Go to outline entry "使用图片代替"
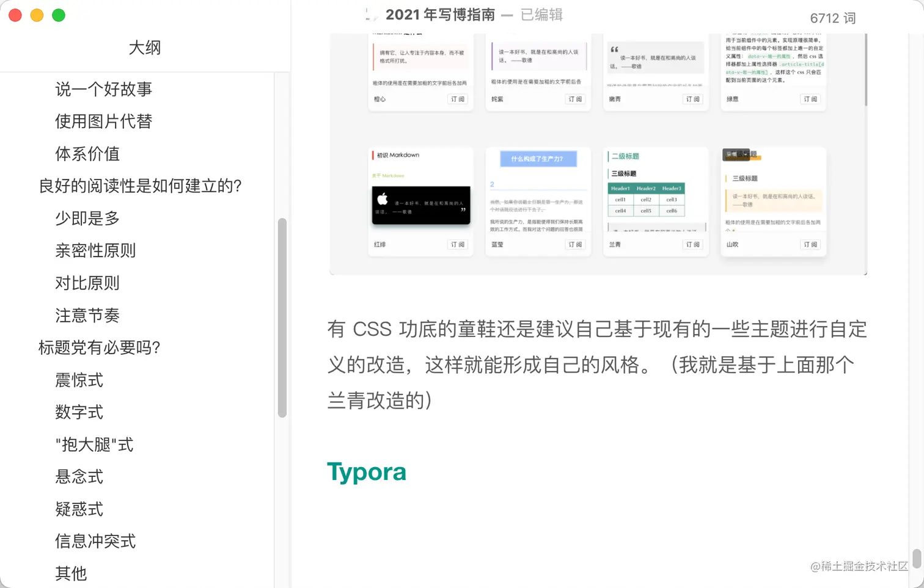The image size is (924, 588). 103,122
